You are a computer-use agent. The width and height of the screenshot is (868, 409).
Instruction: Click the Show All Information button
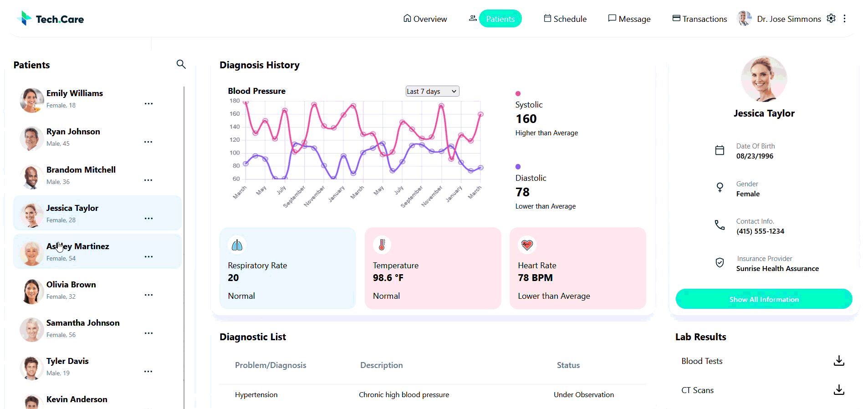(764, 299)
